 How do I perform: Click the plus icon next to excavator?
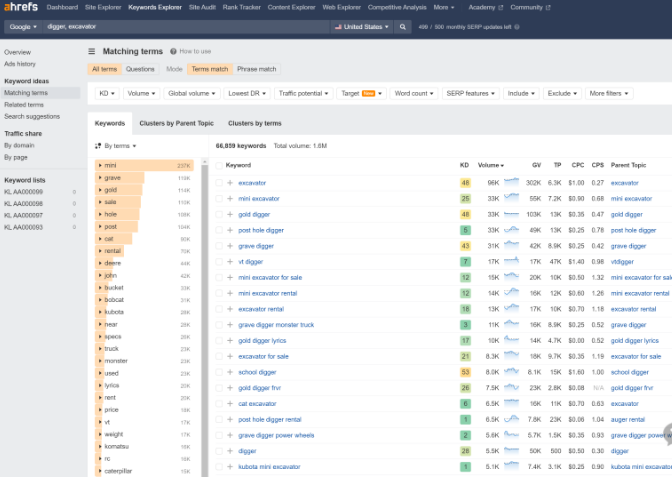pyautogui.click(x=230, y=183)
